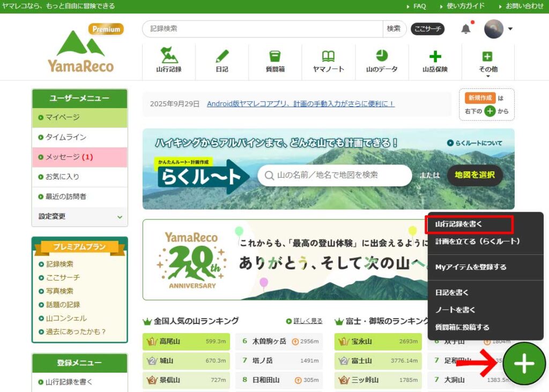
Task: Open the Android版ヤマレコアプリ news link
Action: pos(300,104)
